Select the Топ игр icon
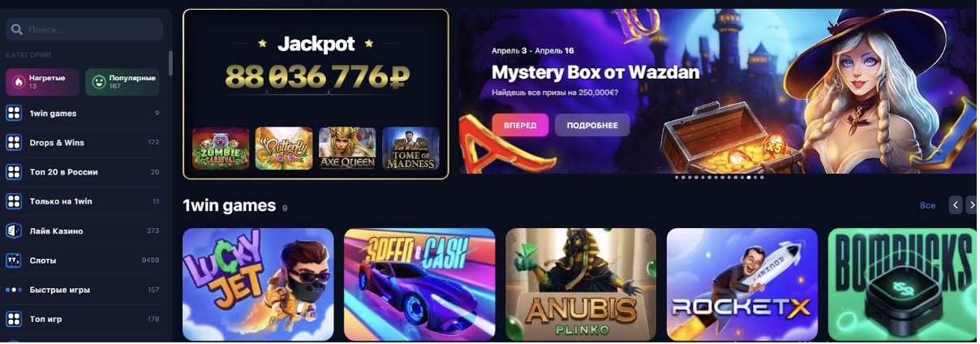 coord(14,319)
